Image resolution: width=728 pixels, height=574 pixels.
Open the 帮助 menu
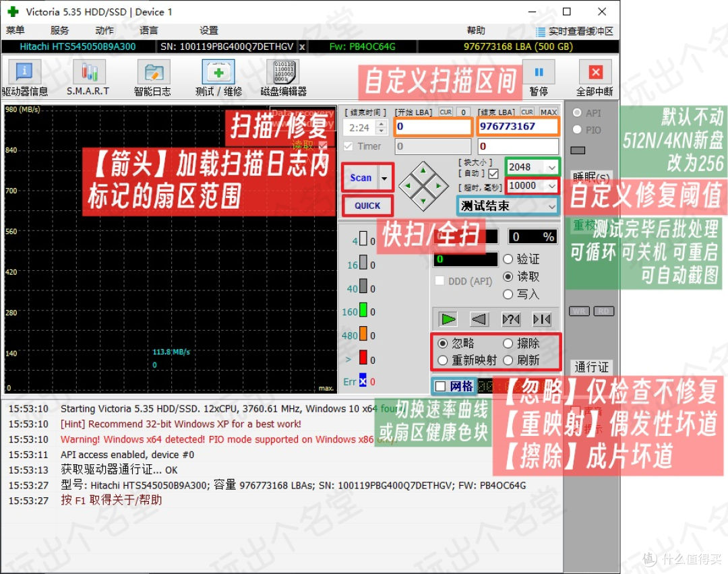(x=476, y=30)
